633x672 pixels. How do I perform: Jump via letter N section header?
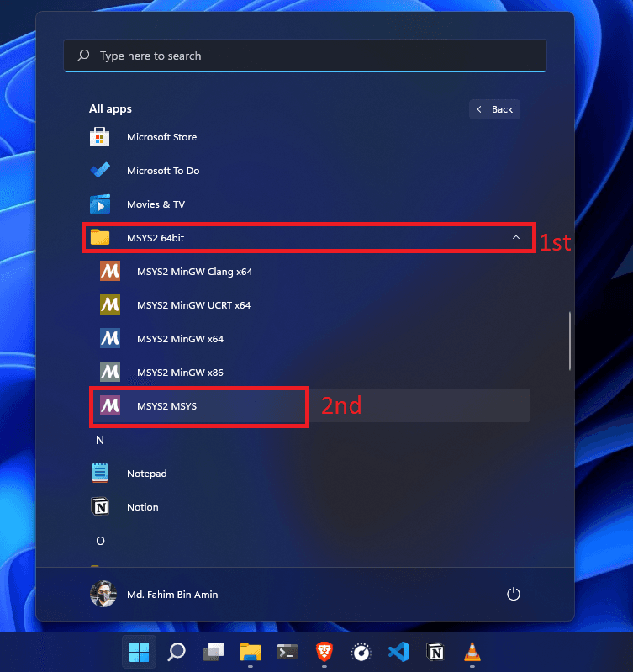[100, 440]
